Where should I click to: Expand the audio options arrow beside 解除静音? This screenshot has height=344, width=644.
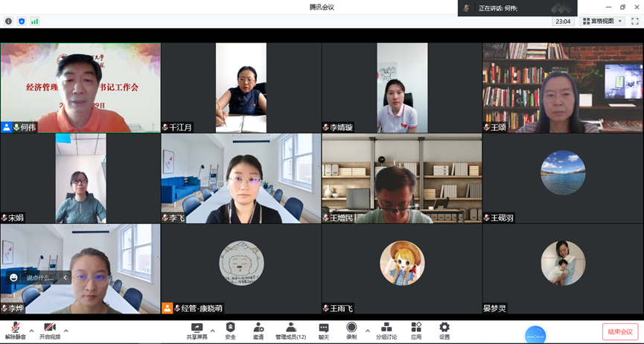(31, 331)
